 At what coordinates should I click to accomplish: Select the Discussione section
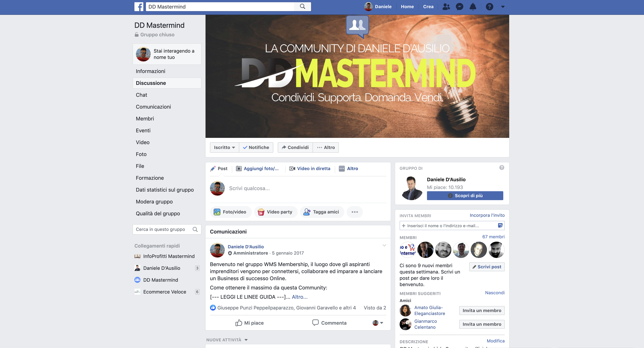coord(167,83)
